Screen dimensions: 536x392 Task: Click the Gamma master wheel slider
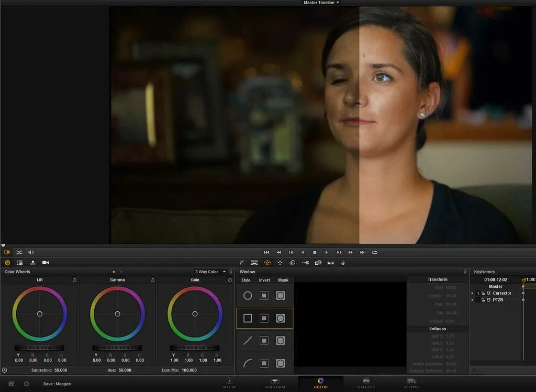[117, 348]
